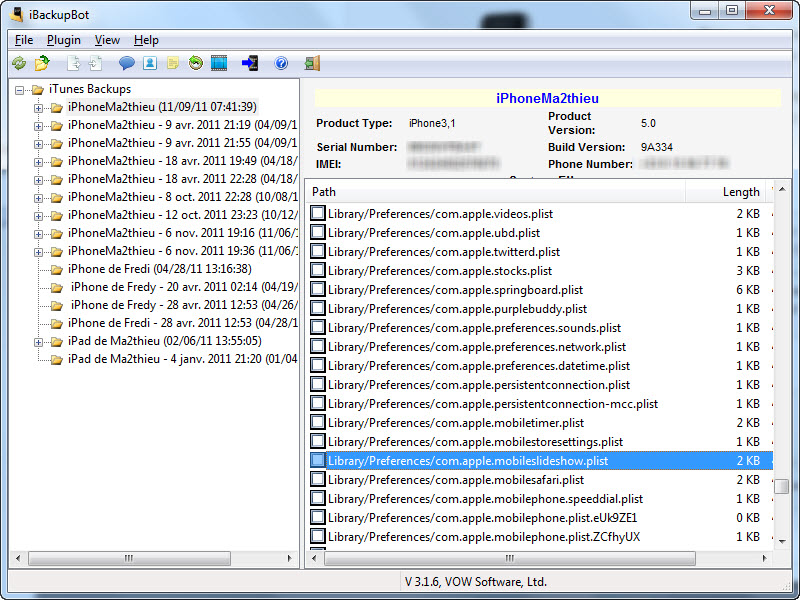Select iPhone de Fredi 28 avr. 2011 12:53
Image resolution: width=800 pixels, height=600 pixels.
[x=183, y=323]
